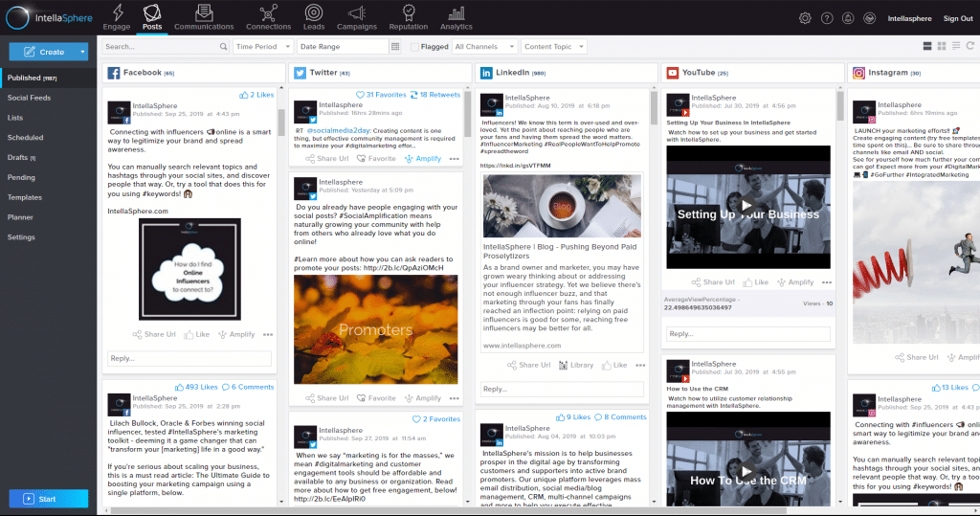
Task: Click the notifications bell icon
Action: pyautogui.click(x=848, y=18)
